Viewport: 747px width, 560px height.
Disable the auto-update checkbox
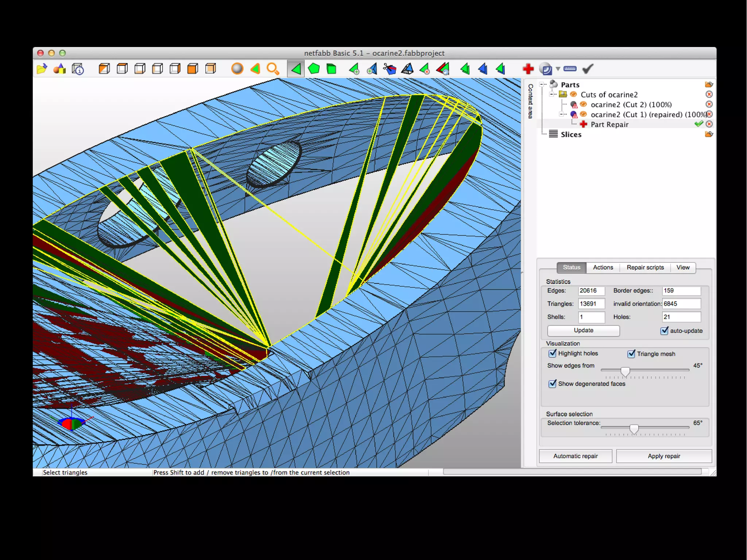click(664, 331)
